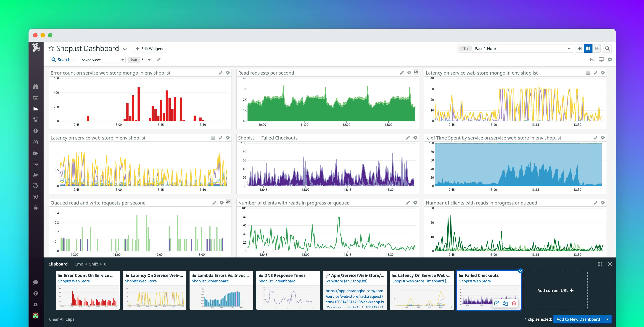Open the Watchdog binoculars icon in sidebar
The image size is (644, 327).
(x=36, y=87)
